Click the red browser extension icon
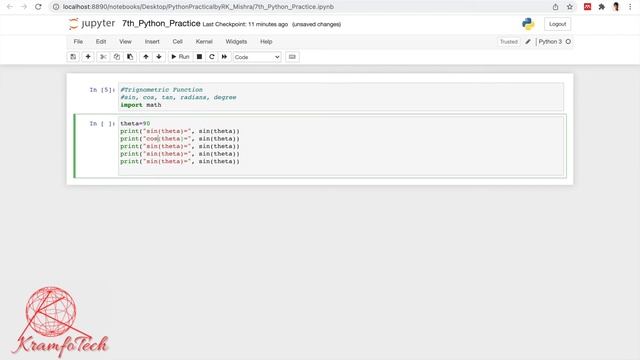The width and height of the screenshot is (640, 360). pyautogui.click(x=587, y=7)
